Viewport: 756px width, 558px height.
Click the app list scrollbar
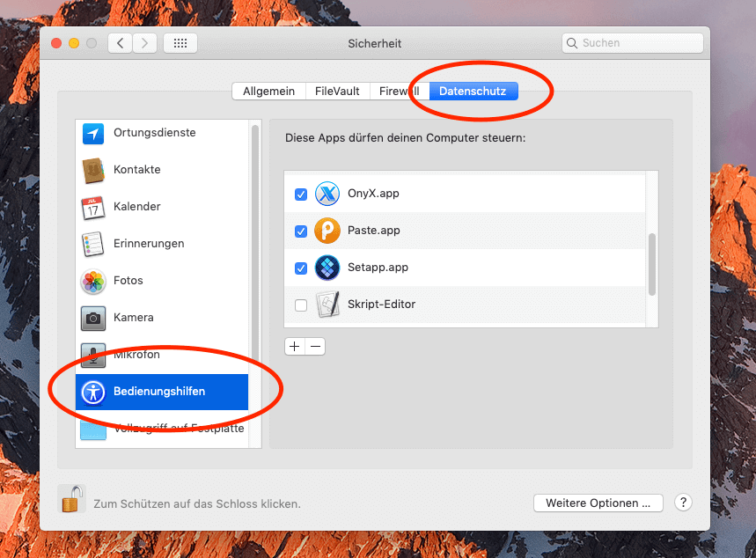(652, 264)
